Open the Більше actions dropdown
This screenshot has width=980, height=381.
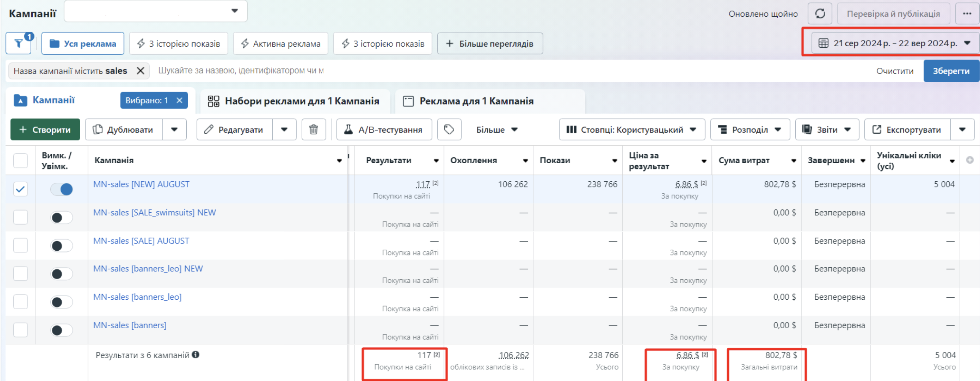click(497, 129)
